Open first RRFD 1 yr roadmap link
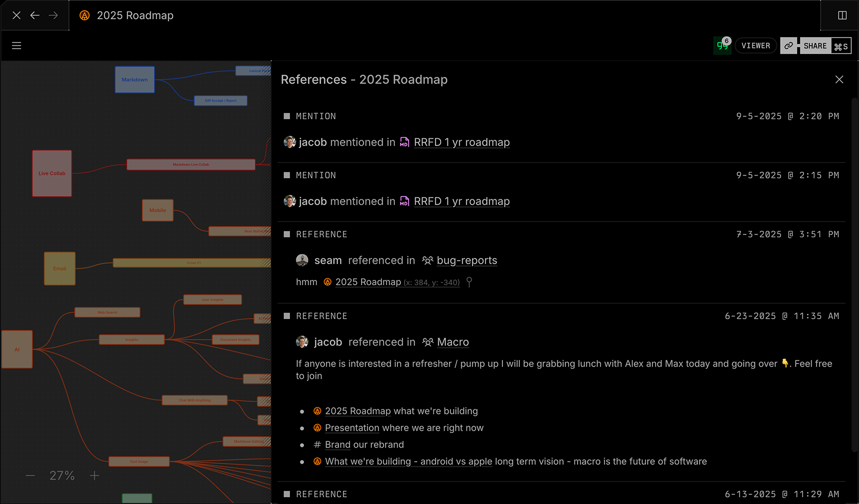 pos(461,143)
